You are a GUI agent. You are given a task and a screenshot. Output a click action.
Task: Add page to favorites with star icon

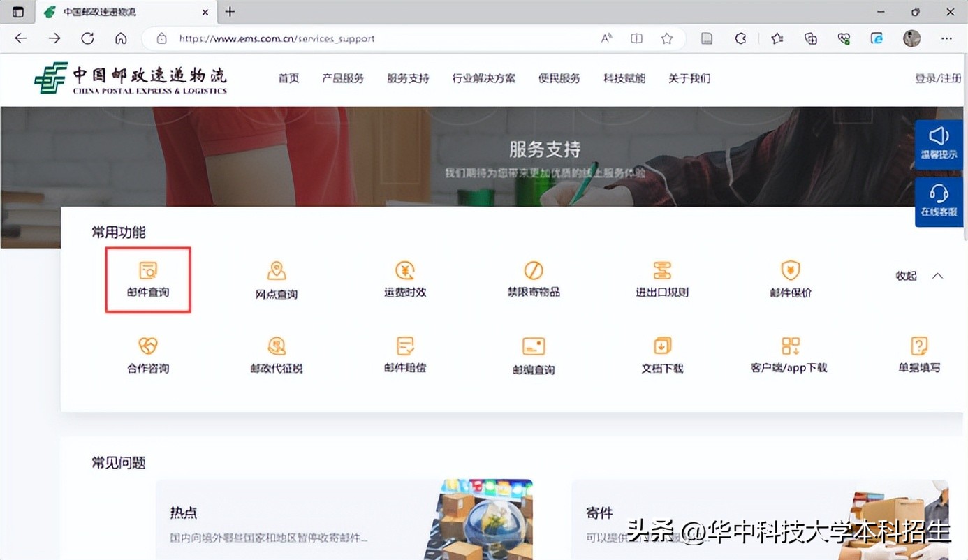point(667,38)
